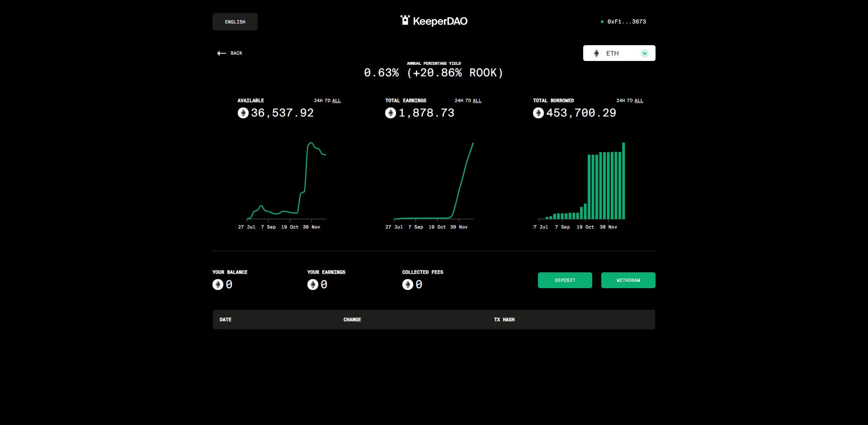Open the ENGLISH language selector
Image resolution: width=868 pixels, height=425 pixels.
pyautogui.click(x=235, y=21)
